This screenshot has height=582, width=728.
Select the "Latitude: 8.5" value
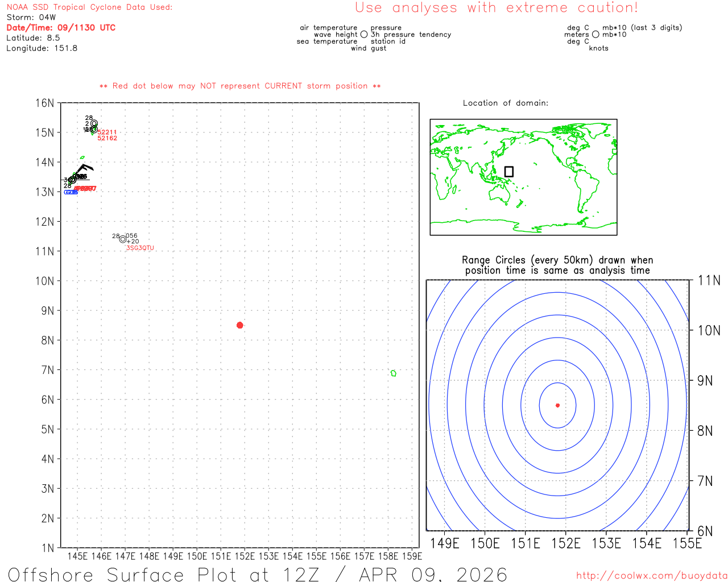point(33,38)
